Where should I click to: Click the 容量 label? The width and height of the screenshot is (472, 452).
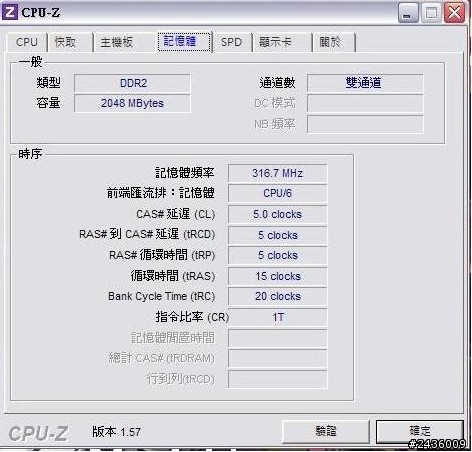48,103
